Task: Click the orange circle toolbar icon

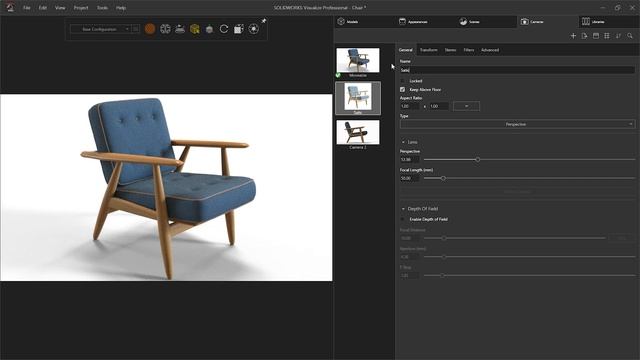Action: tap(150, 29)
